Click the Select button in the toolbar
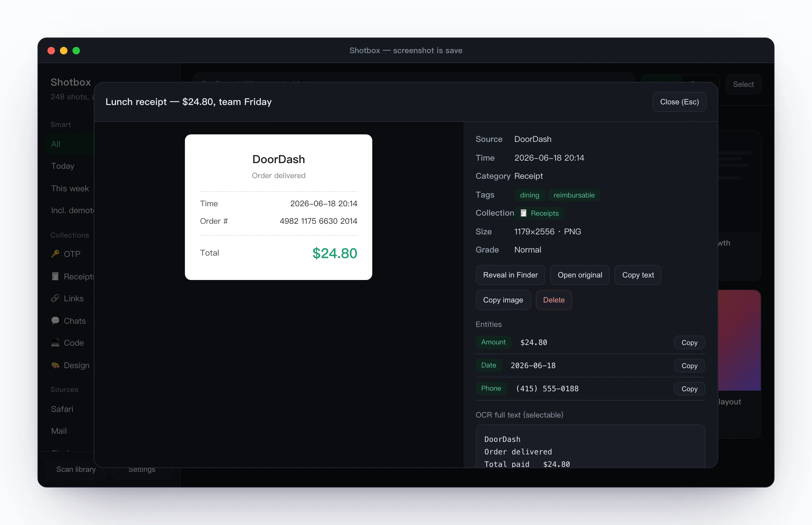 pos(743,84)
